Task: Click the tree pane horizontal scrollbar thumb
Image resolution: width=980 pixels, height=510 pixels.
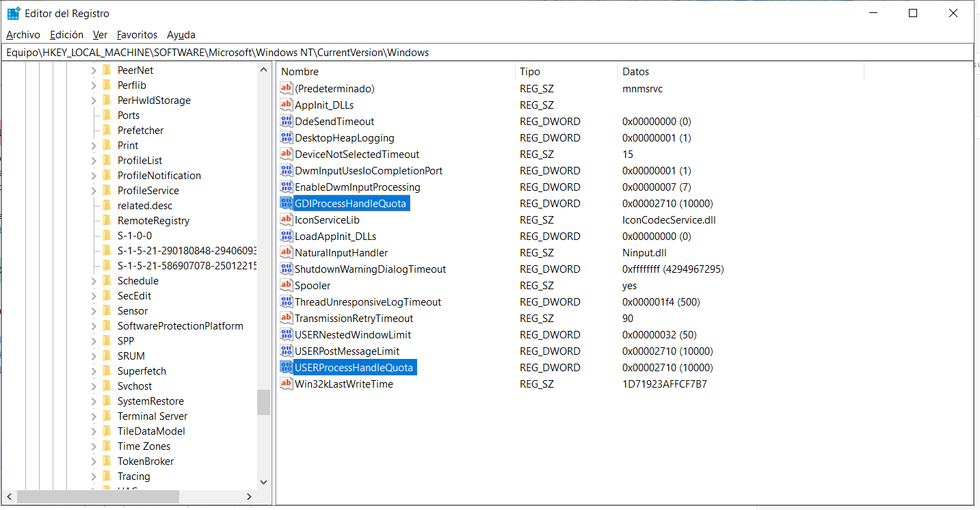Action: coord(98,496)
